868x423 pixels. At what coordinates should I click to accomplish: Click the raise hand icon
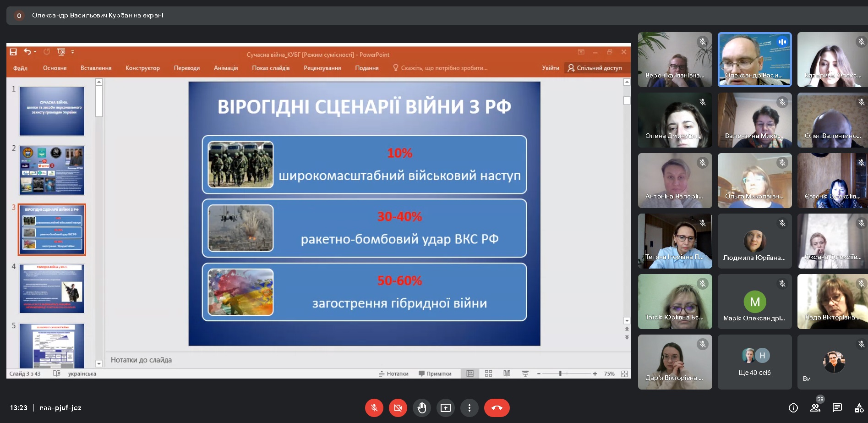(x=422, y=408)
